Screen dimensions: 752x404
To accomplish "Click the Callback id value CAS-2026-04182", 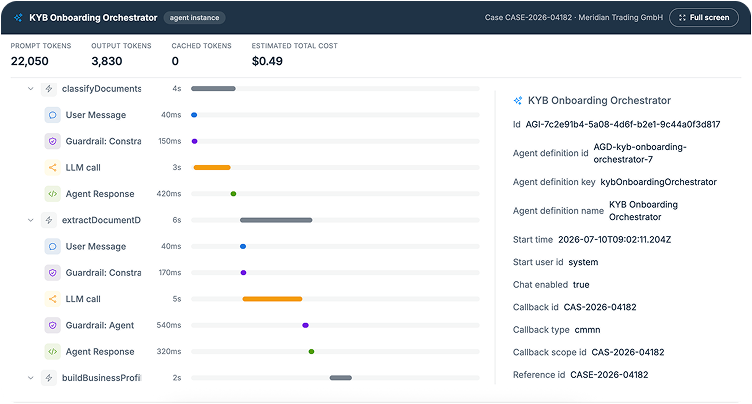I will [600, 307].
